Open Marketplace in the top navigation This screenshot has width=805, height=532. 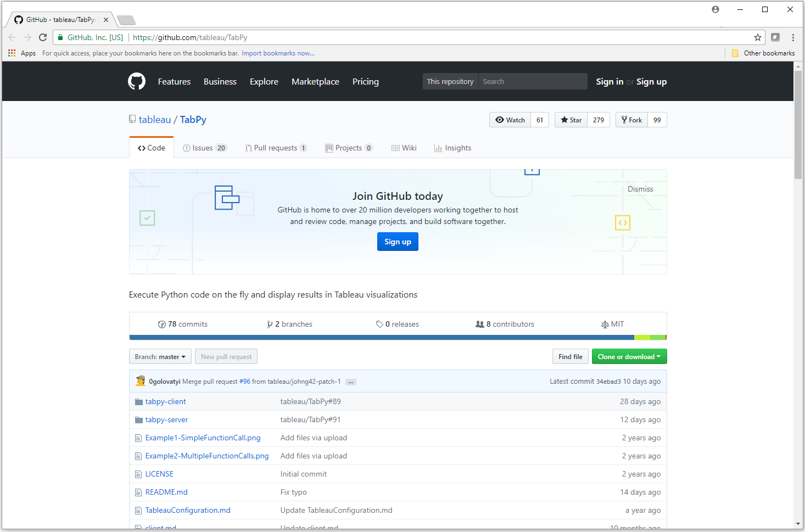pyautogui.click(x=315, y=81)
